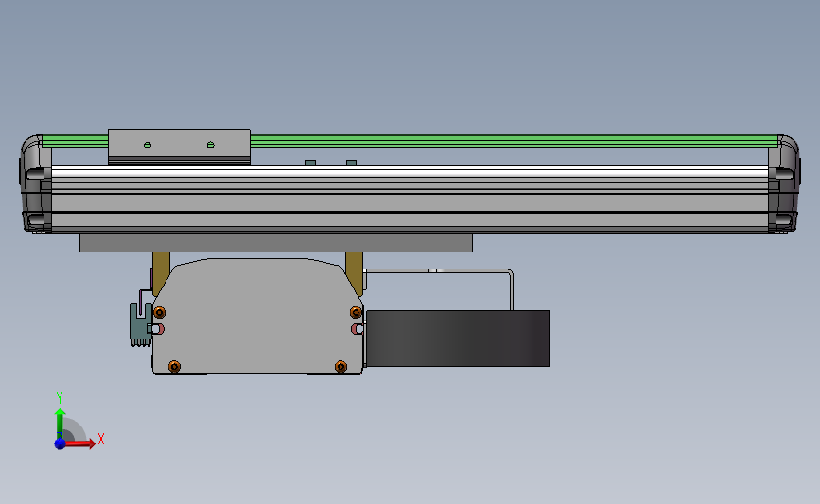Pick the top-left orange bolt on the housing
Viewport: 820px width, 504px height.
coord(160,313)
